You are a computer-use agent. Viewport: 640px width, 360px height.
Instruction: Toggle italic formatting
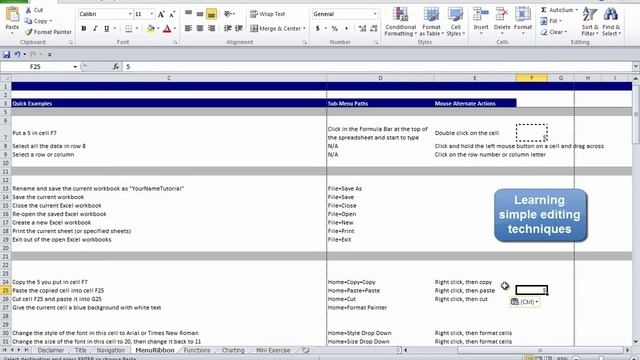(x=95, y=29)
